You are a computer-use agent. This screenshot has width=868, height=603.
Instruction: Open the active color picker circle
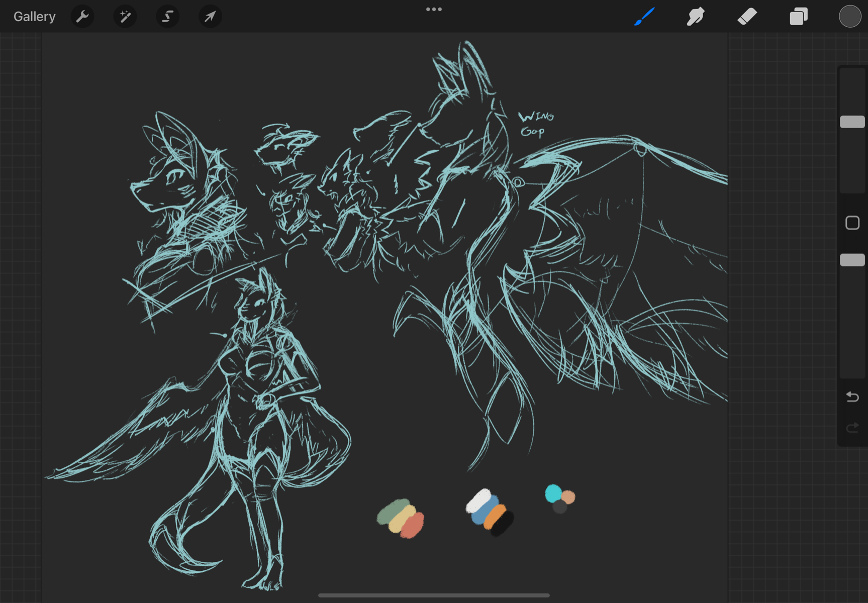coord(849,17)
